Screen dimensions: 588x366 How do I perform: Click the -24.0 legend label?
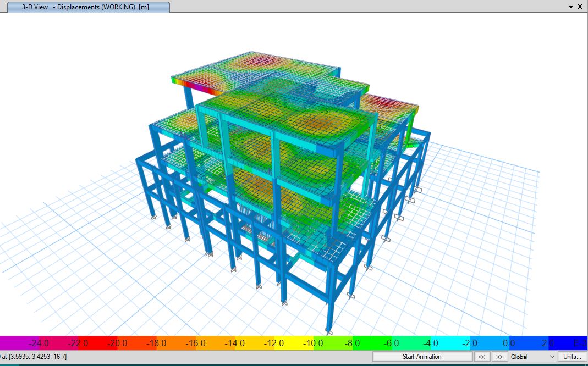pos(39,343)
